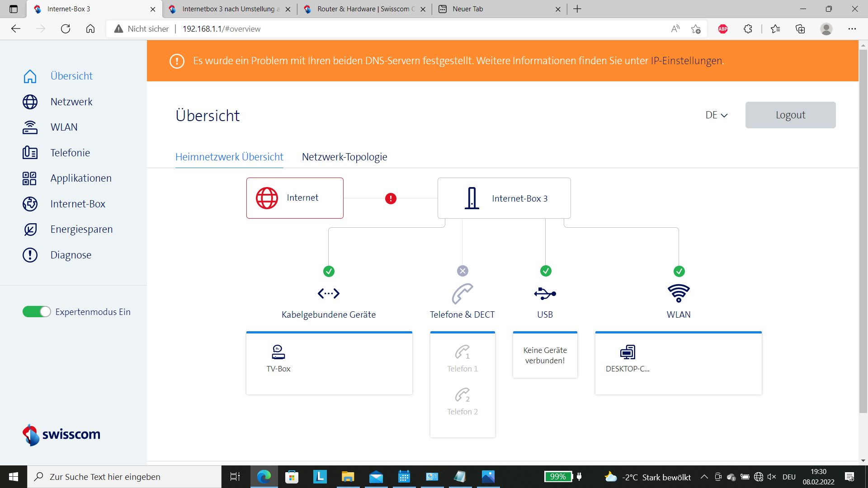Select the WLAN icon in the sidebar
The height and width of the screenshot is (488, 868).
point(30,127)
